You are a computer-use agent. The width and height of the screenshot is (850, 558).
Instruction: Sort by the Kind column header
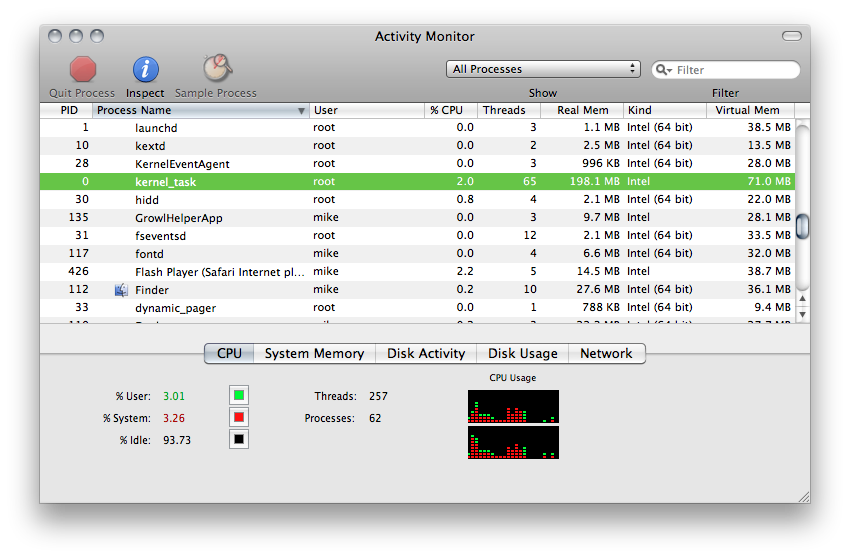665,110
